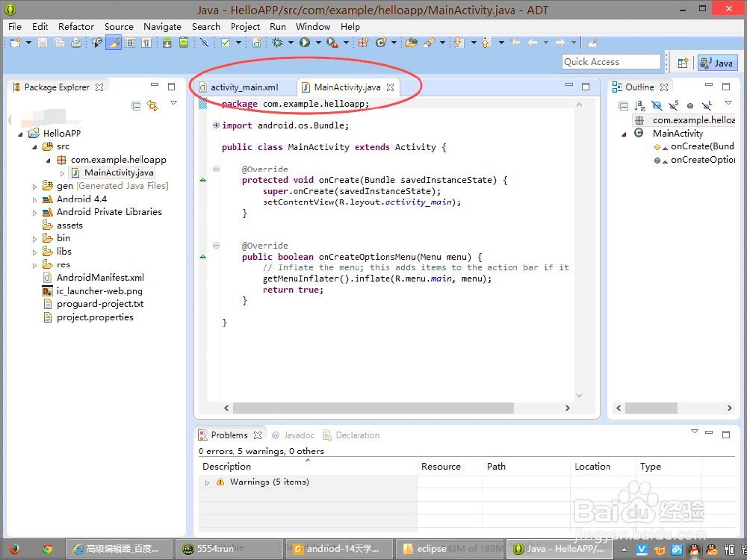Collapse the HelloAPP project node
The height and width of the screenshot is (560, 747).
pos(20,134)
